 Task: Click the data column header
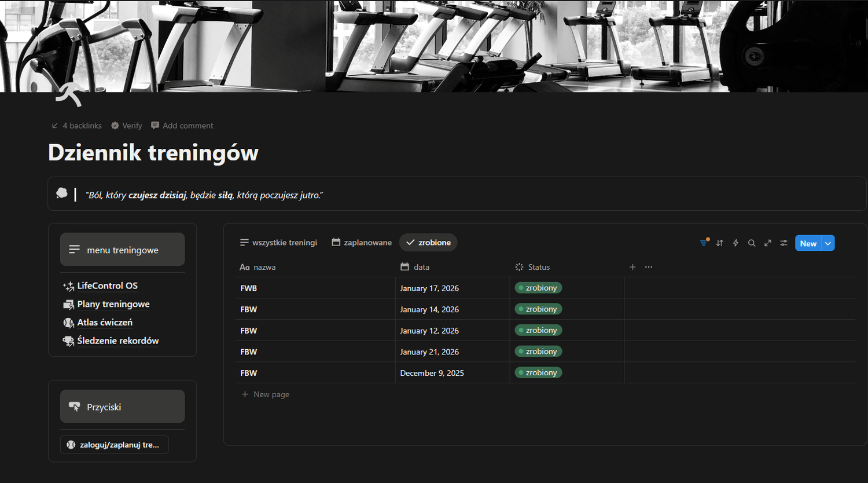coord(453,267)
